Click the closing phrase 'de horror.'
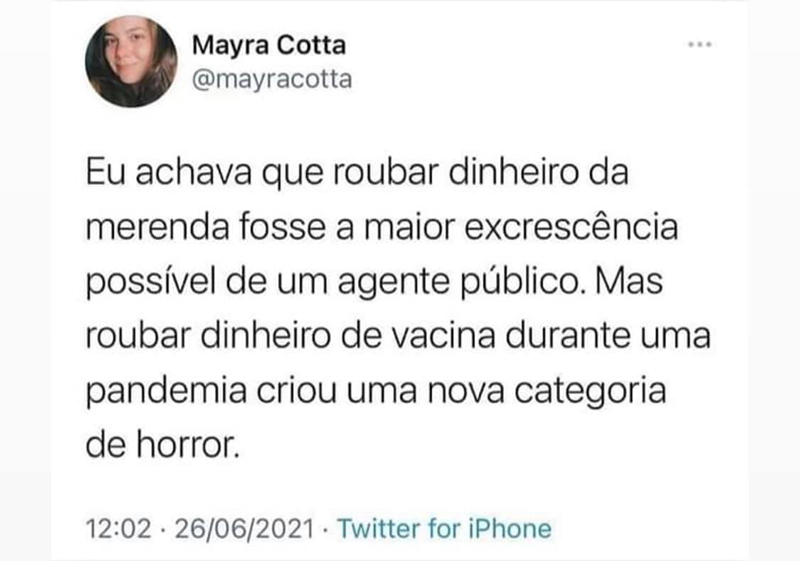Image resolution: width=800 pixels, height=561 pixels. point(162,445)
